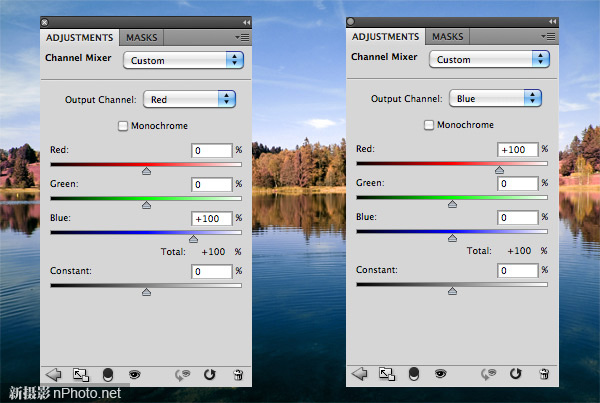The image size is (600, 403).
Task: Open Output Channel dropdown showing Blue
Action: tap(496, 98)
